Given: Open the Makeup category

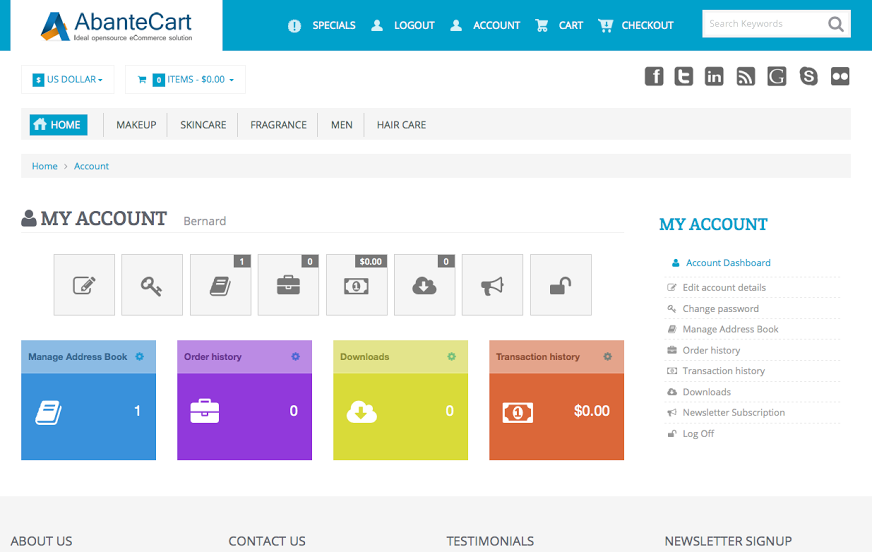Looking at the screenshot, I should 136,125.
